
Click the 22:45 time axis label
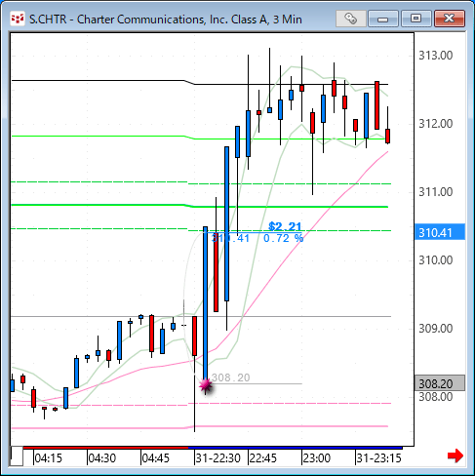click(x=262, y=458)
